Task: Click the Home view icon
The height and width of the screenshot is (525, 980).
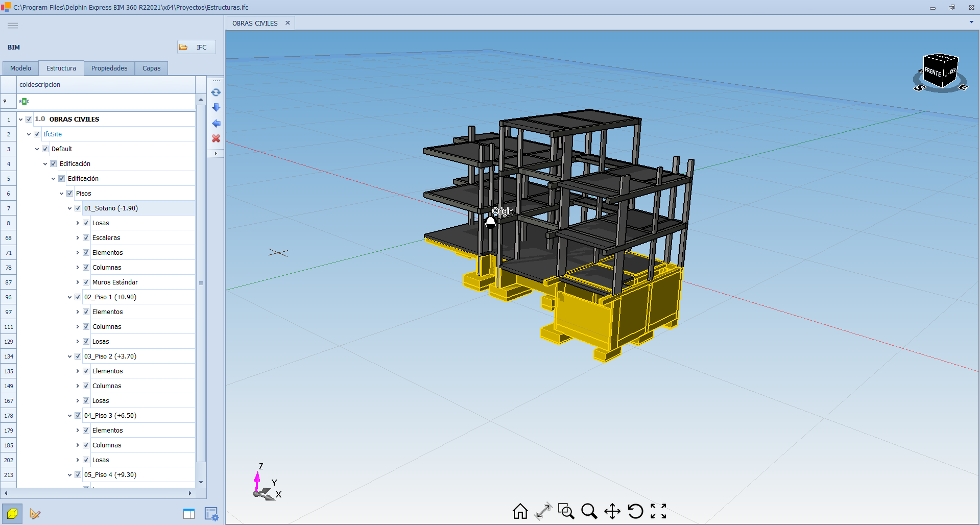Action: (x=520, y=511)
